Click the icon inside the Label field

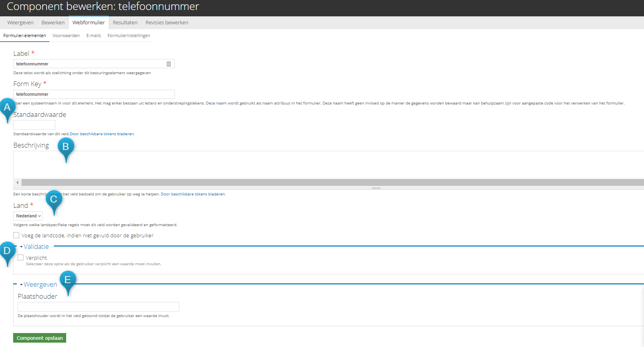(169, 64)
